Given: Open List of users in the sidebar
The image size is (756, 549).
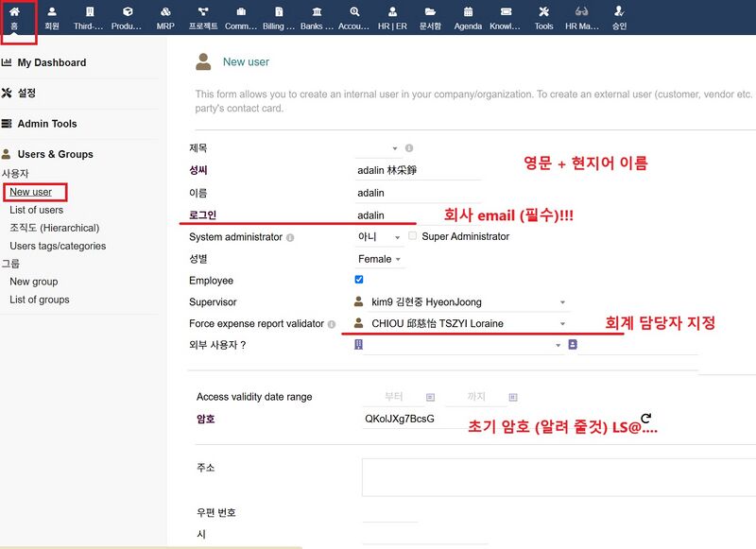Looking at the screenshot, I should click(36, 210).
